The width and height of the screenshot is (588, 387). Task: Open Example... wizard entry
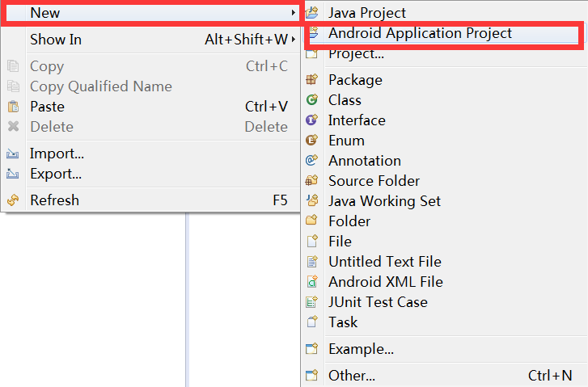click(x=361, y=349)
